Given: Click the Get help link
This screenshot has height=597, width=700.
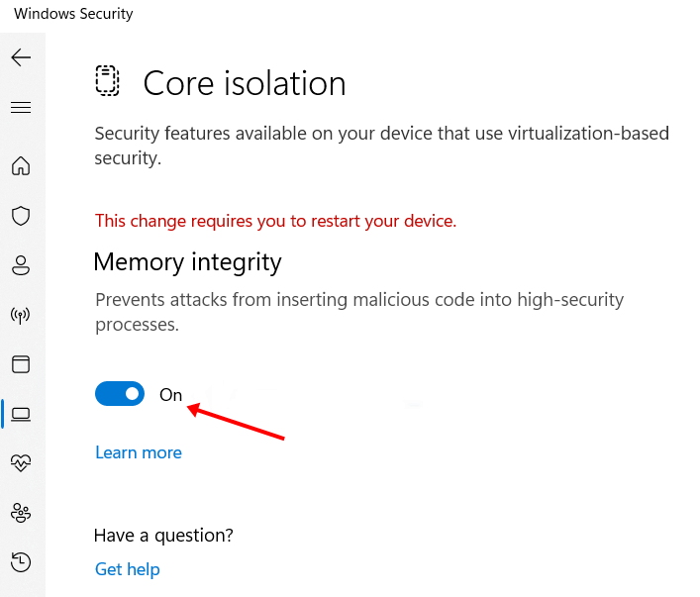Looking at the screenshot, I should (x=128, y=569).
